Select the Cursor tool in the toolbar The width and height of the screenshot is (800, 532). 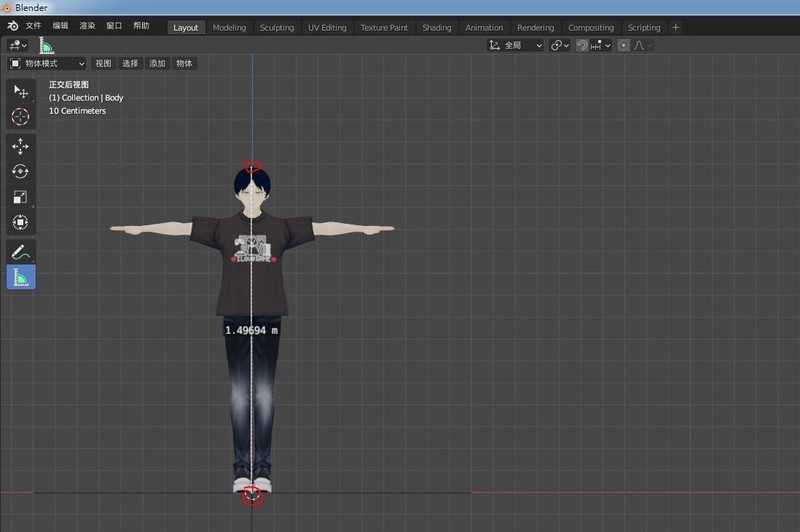coord(20,117)
